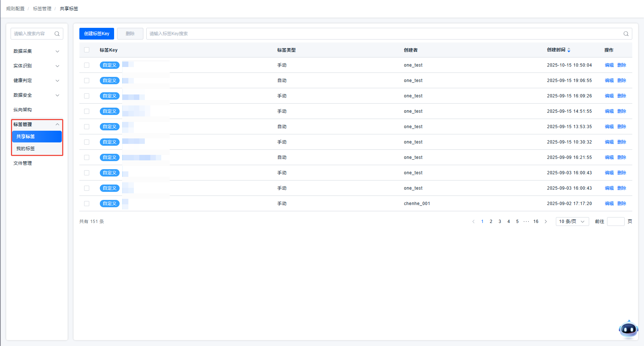644x346 pixels.
Task: Open the robot assistant chat icon
Action: pyautogui.click(x=628, y=329)
